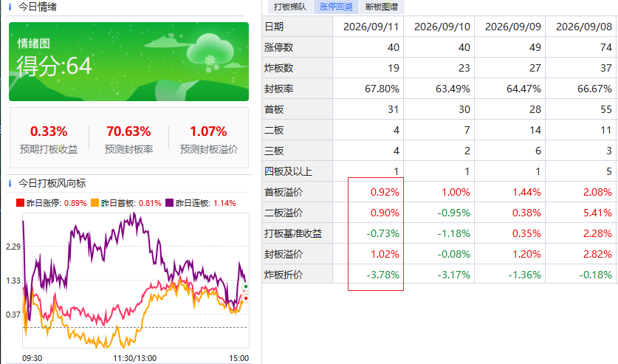Click the 70.63% 预测封板率 value
618x364 pixels.
128,131
